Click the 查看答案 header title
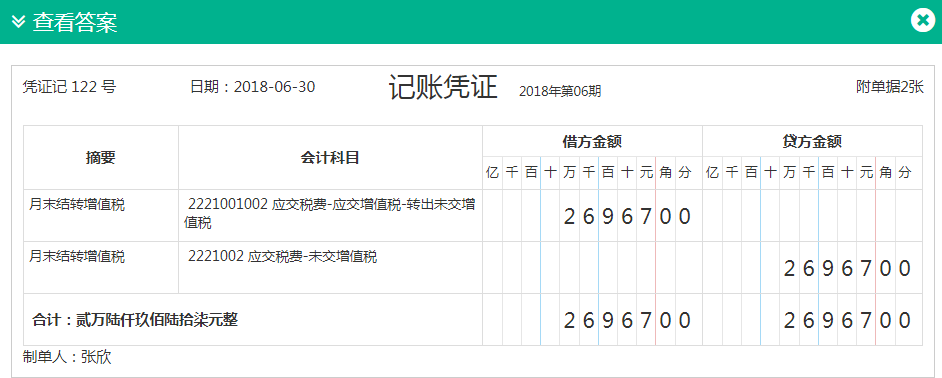 pyautogui.click(x=74, y=22)
